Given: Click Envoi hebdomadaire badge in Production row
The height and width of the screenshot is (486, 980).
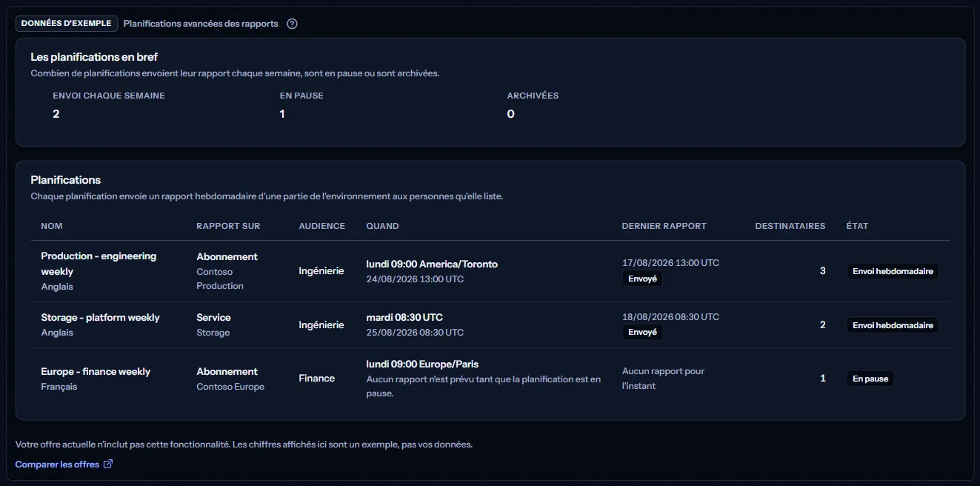Looking at the screenshot, I should pos(893,271).
